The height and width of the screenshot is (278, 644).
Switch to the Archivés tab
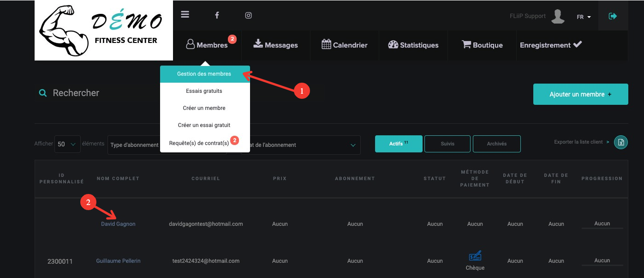tap(496, 144)
